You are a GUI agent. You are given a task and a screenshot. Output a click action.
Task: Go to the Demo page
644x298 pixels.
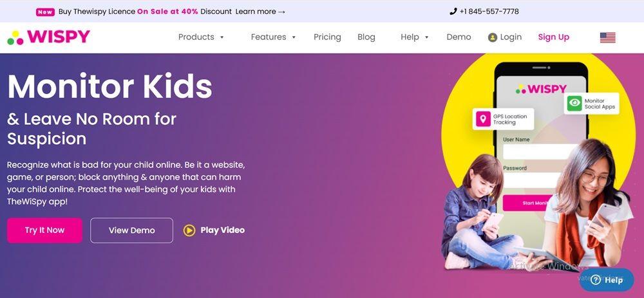coord(459,37)
